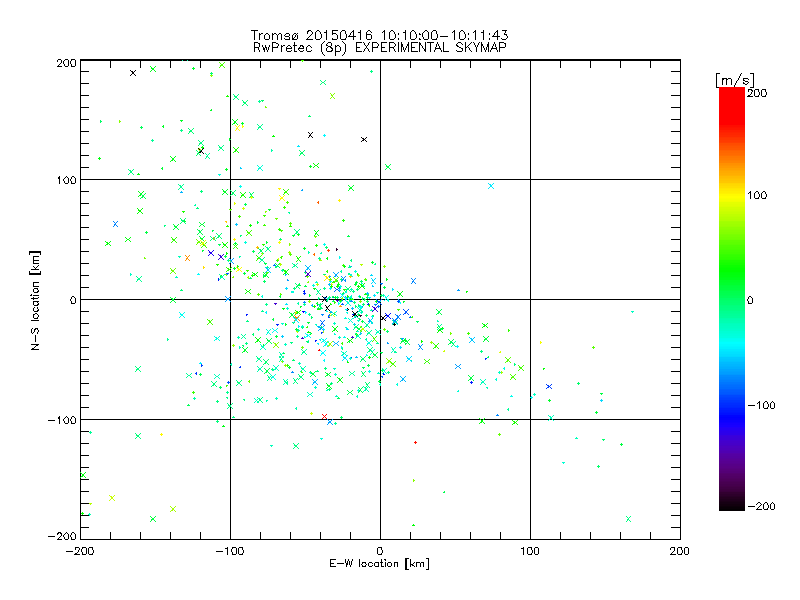This screenshot has width=800, height=600.
Task: Click the x-axis tick label '-200'
Action: (x=80, y=551)
